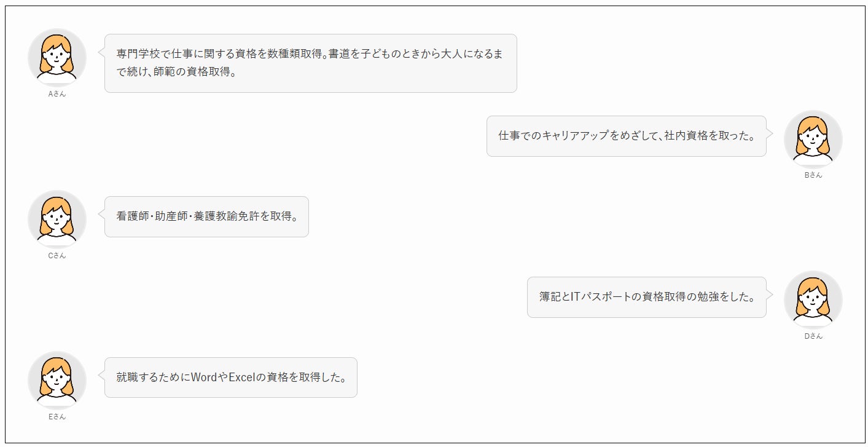Click the 看護師・助産師・養護教諭免許 message bubble

tap(206, 216)
